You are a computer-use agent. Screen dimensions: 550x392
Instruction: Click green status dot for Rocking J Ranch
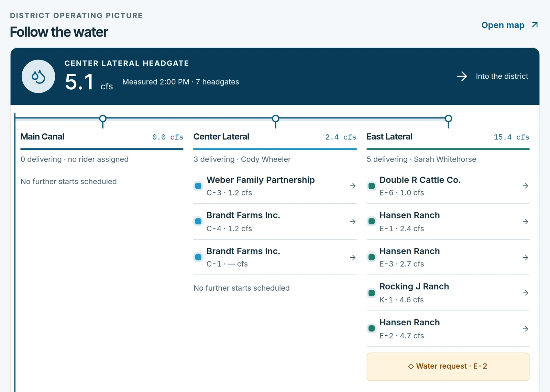tap(372, 293)
